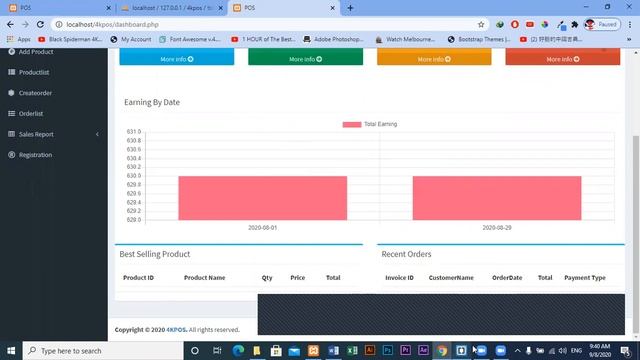Open XAMPP from the taskbar
Viewport: 640px width, 360px height.
click(313, 351)
